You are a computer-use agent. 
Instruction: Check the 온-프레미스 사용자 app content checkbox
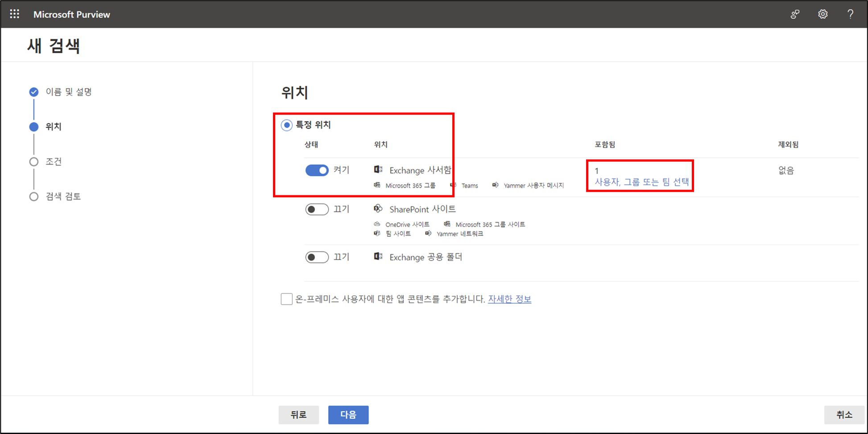(286, 299)
